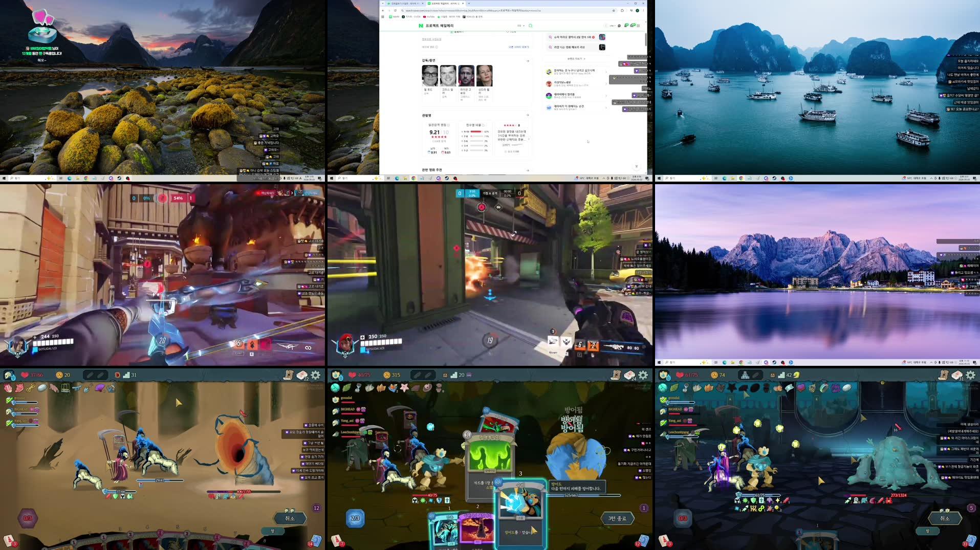
Task: Open Chrome on the purple-lake desktop taskbar
Action: point(741,362)
